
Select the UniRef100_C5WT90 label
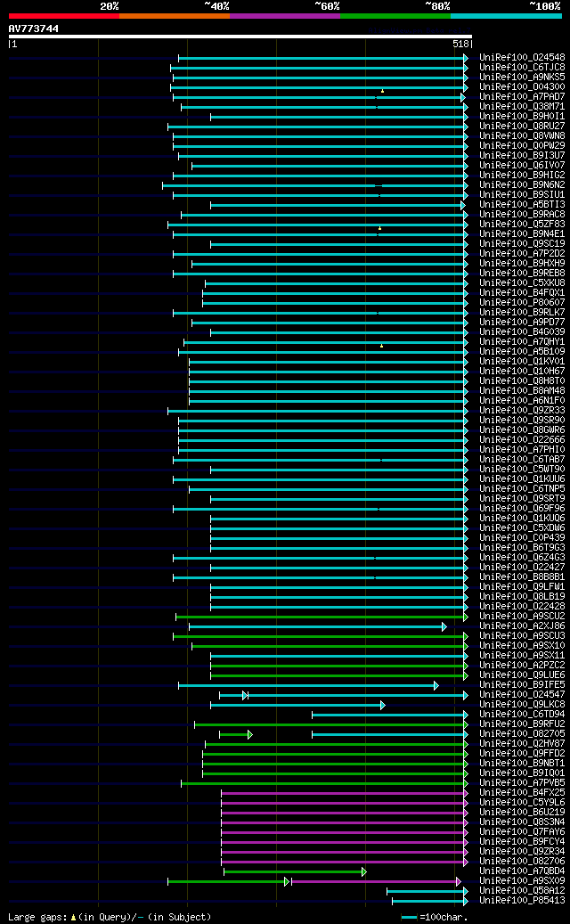tap(522, 470)
